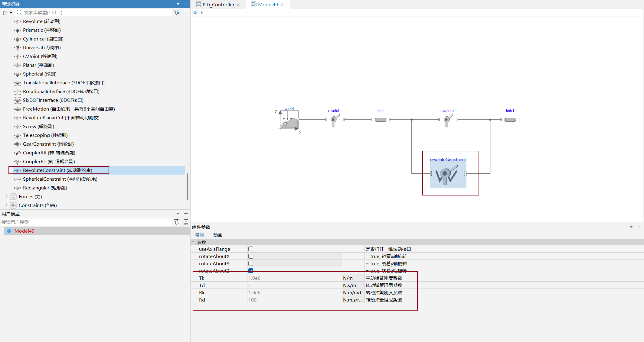Uncheck the rotateAboutZ option
This screenshot has height=342, width=644.
[251, 271]
